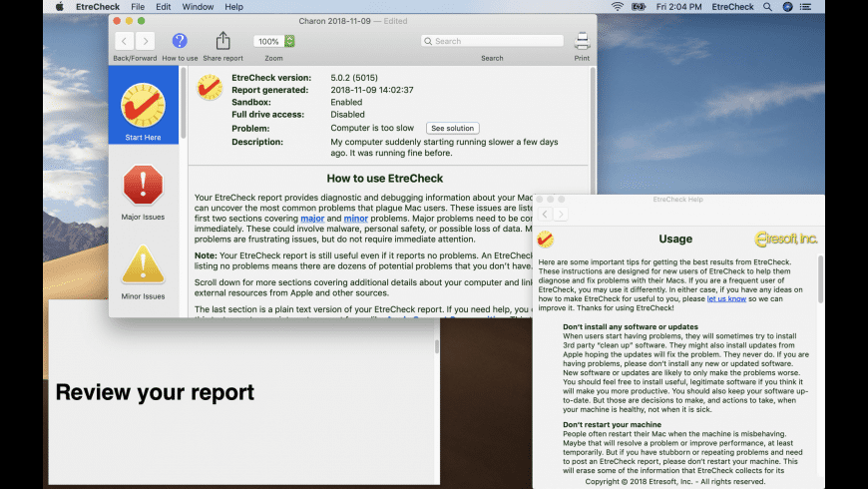Image resolution: width=868 pixels, height=489 pixels.
Task: Click the report Search field
Action: (492, 41)
